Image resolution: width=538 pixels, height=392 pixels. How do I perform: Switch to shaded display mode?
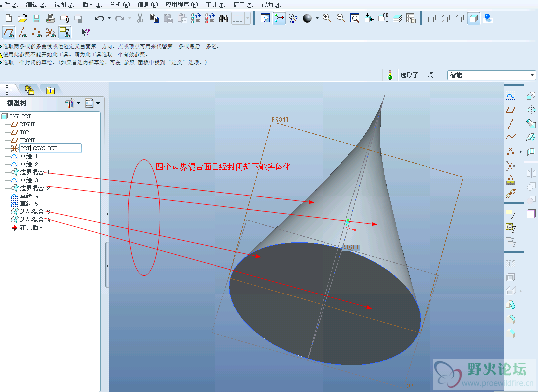(x=473, y=18)
